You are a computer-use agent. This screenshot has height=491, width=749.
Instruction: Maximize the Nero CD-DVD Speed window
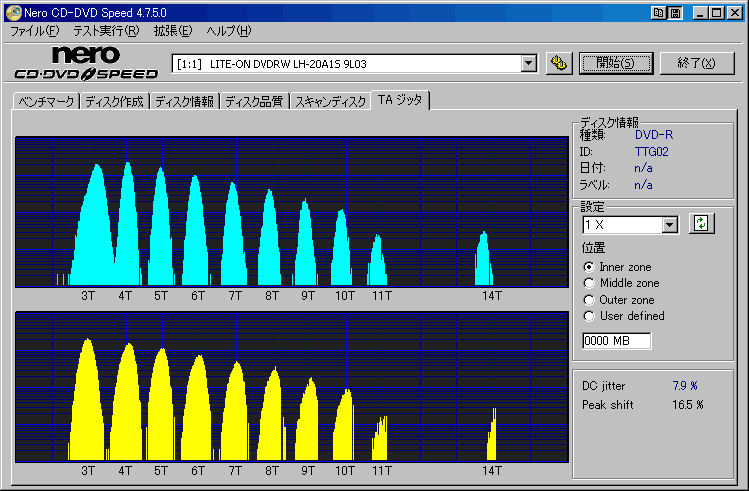tap(717, 13)
